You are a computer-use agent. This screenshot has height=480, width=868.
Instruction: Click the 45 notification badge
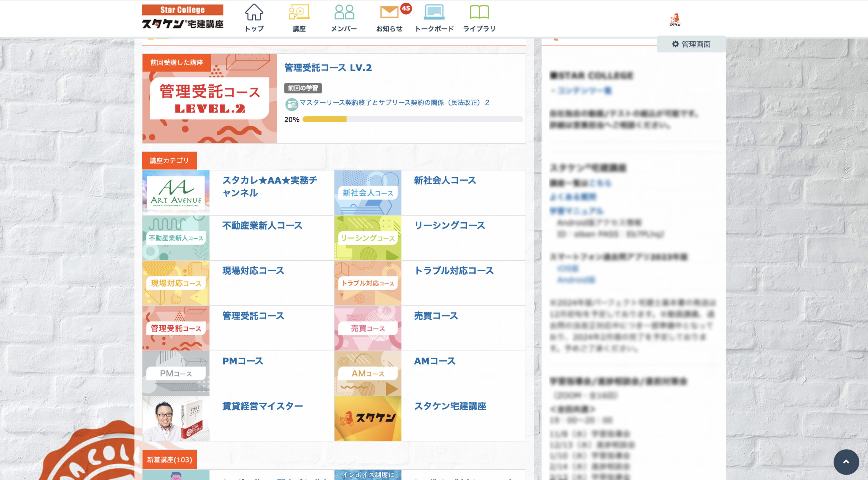point(406,8)
